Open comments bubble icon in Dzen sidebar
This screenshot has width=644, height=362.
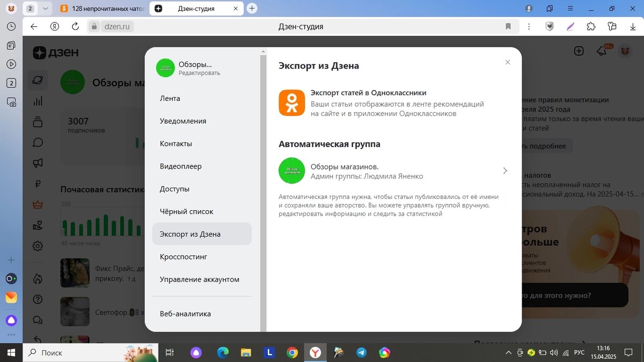click(x=38, y=142)
